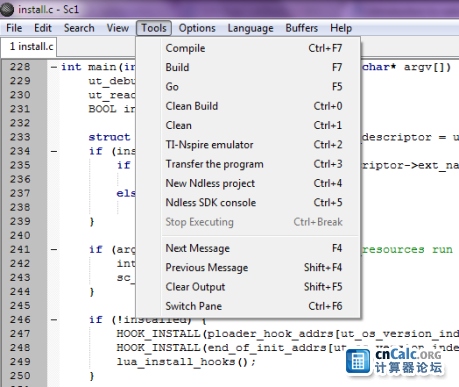Image resolution: width=459 pixels, height=387 pixels.
Task: Click line number 240 in margin
Action: (20, 236)
